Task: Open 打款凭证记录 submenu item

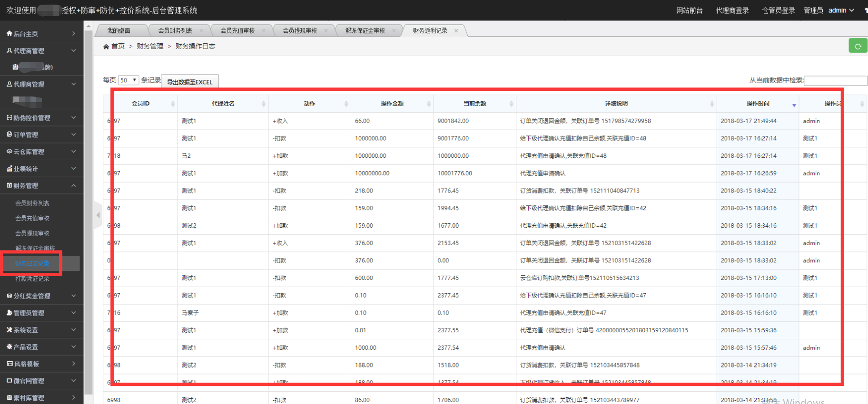Action: point(32,279)
